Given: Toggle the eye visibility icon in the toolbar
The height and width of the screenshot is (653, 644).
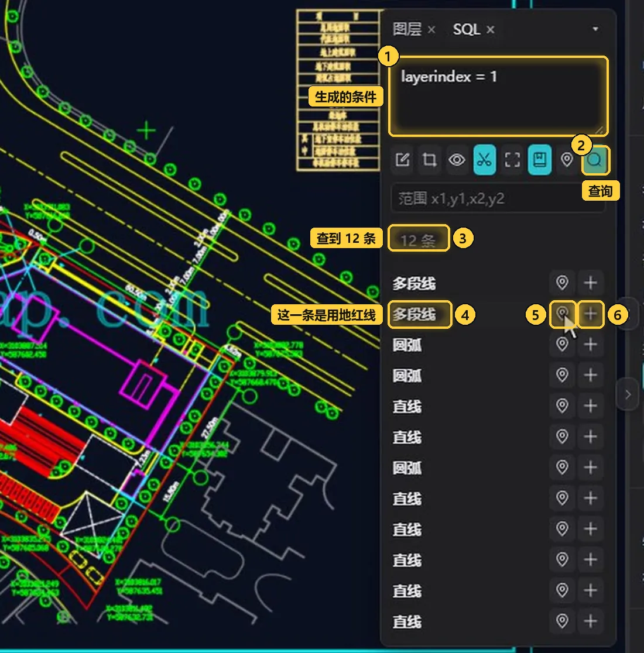Looking at the screenshot, I should pyautogui.click(x=457, y=160).
